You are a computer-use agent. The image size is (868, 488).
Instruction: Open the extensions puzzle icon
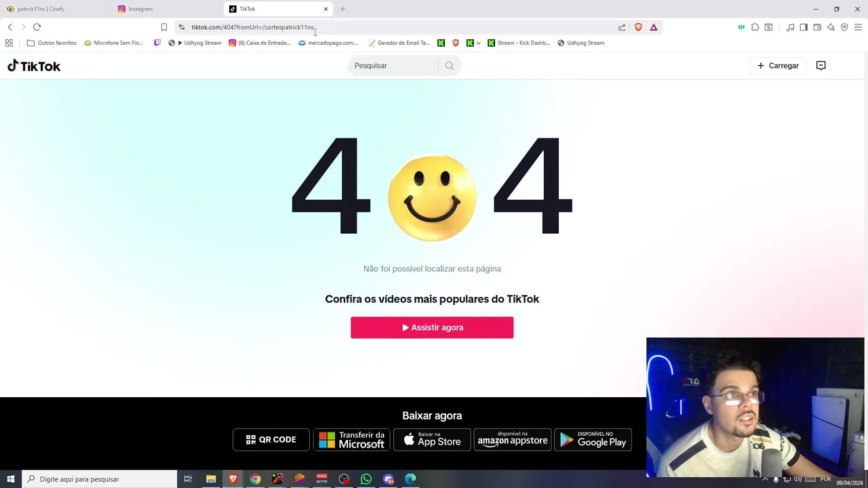click(x=755, y=27)
